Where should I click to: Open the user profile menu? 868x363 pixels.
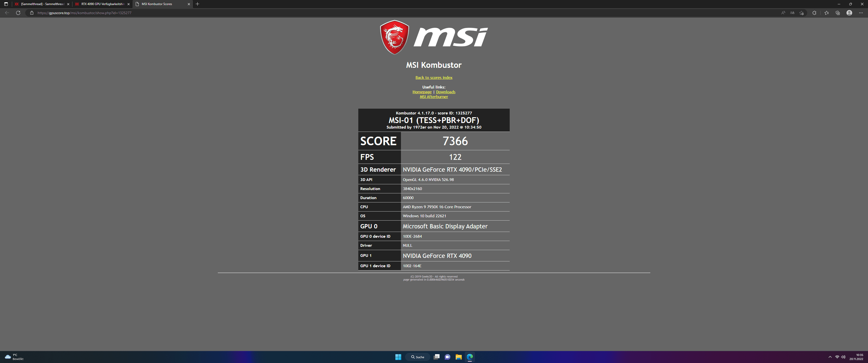[x=849, y=13]
